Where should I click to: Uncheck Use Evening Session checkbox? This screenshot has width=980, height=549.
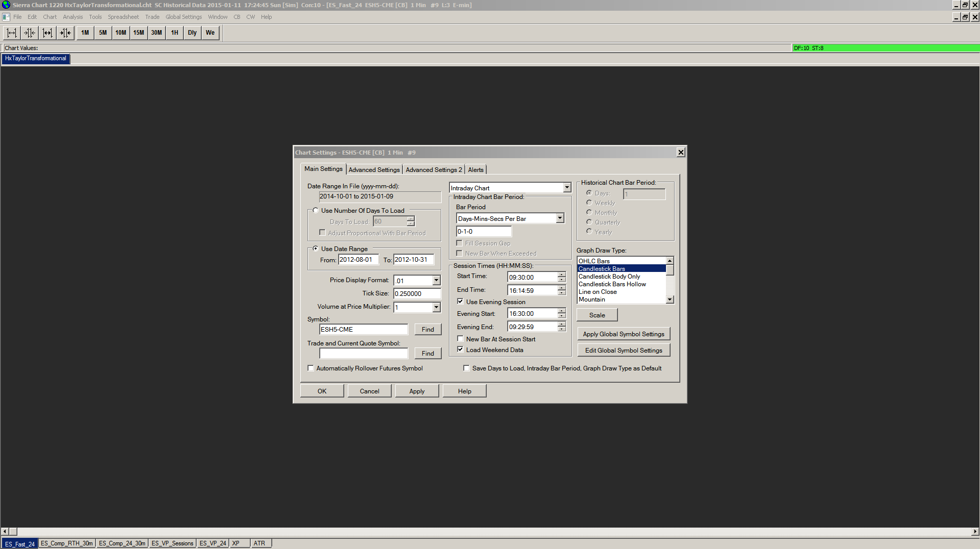pyautogui.click(x=460, y=302)
